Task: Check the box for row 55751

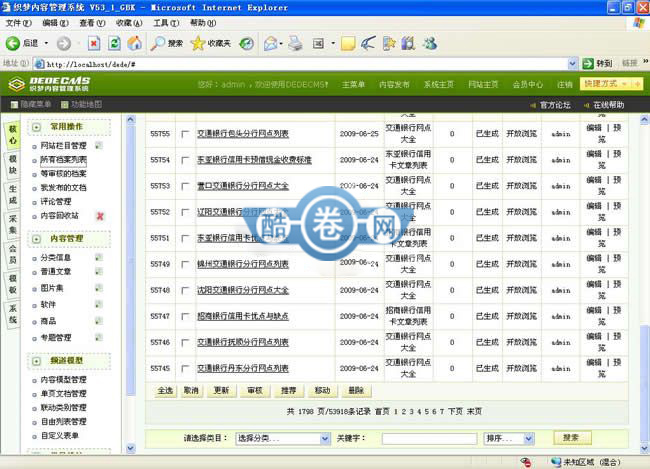Action: 185,238
